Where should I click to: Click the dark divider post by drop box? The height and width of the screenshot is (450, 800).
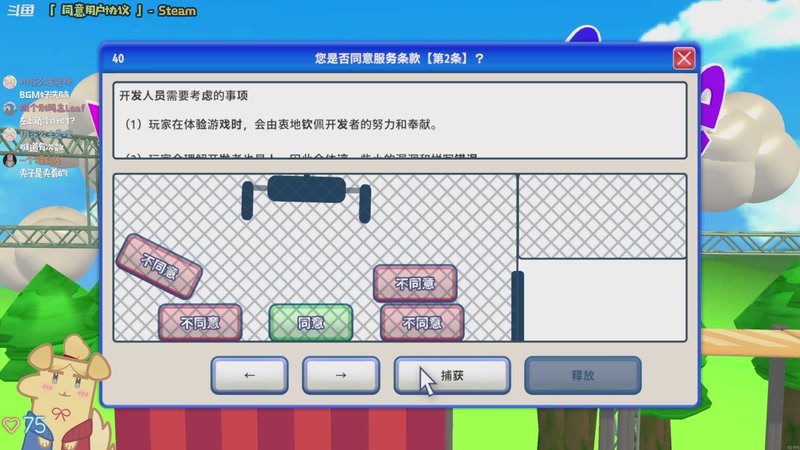tap(517, 305)
